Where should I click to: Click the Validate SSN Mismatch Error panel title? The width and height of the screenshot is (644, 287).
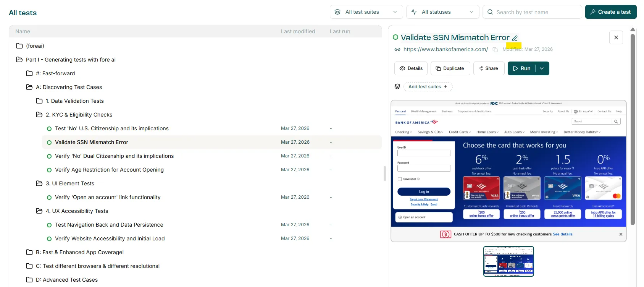coord(455,37)
